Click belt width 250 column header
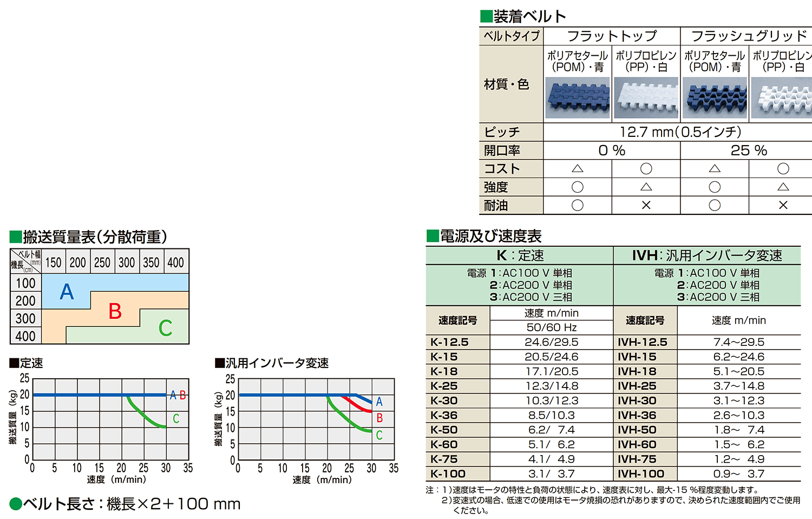Viewport: 812px width, 519px height. 102,262
